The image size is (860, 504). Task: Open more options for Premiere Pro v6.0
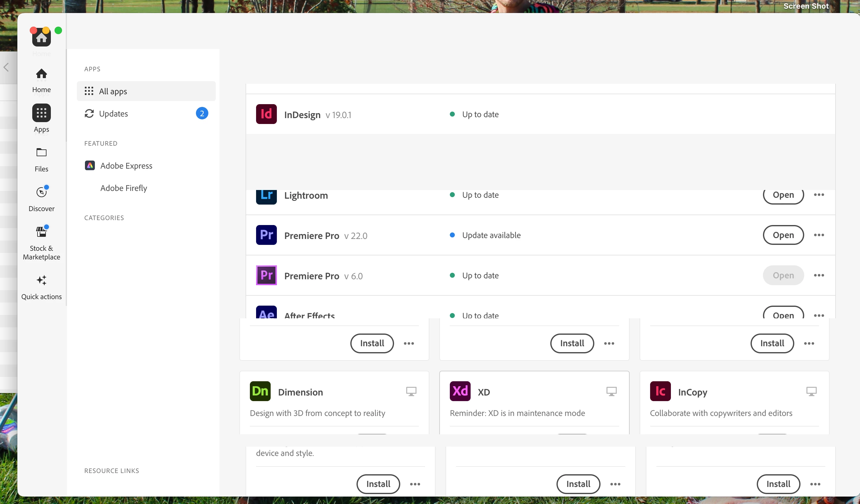click(x=819, y=275)
